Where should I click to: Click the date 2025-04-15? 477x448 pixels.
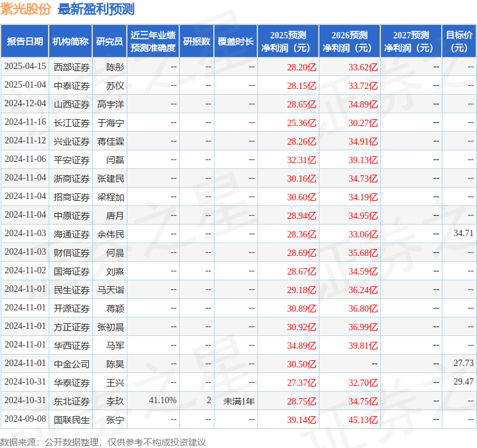[x=25, y=67]
